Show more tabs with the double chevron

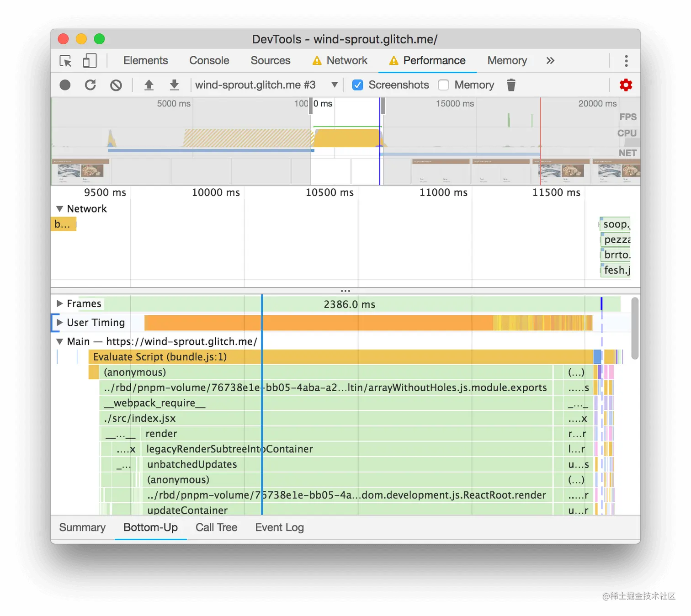tap(550, 61)
